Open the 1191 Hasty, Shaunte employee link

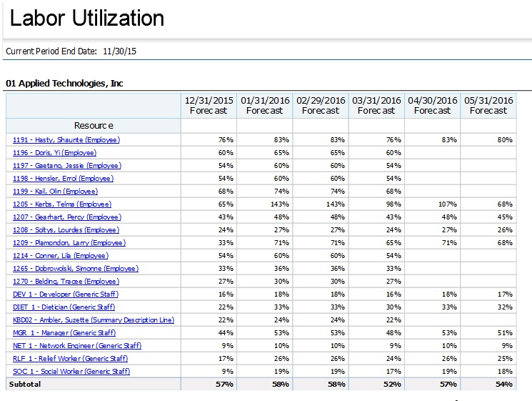click(x=66, y=140)
